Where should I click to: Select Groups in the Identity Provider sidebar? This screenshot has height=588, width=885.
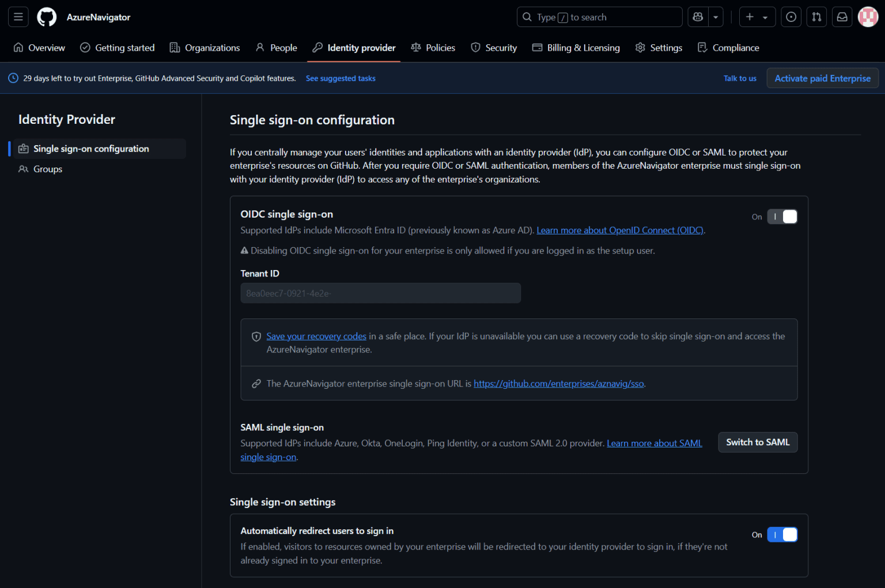47,169
